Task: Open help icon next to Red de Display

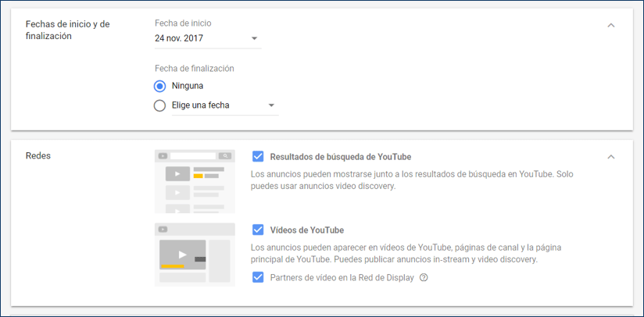Action: pyautogui.click(x=424, y=278)
